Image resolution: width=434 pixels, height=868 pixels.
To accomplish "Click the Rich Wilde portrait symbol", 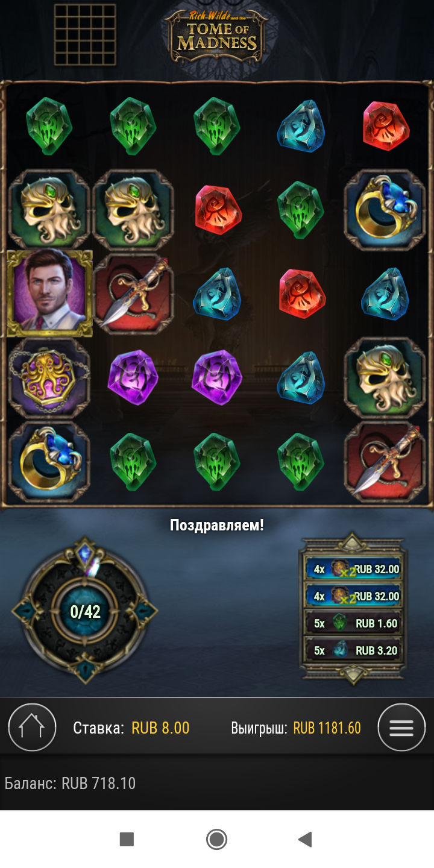I will click(x=49, y=294).
